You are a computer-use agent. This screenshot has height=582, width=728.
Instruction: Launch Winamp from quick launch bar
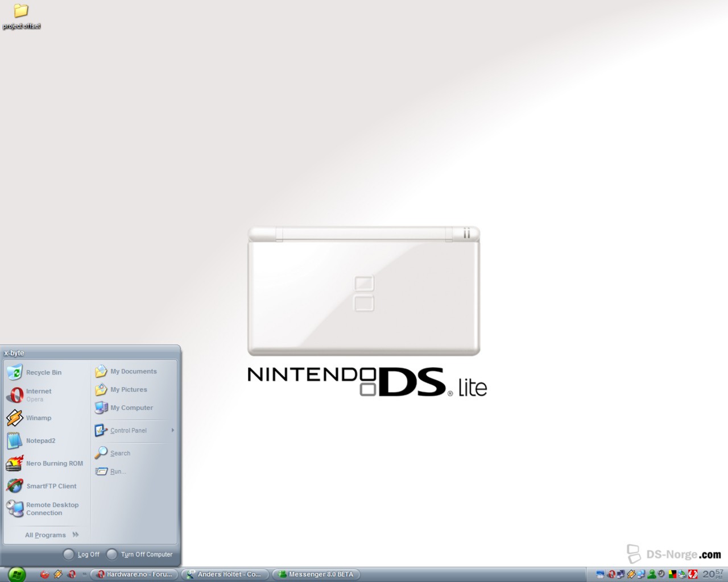58,574
